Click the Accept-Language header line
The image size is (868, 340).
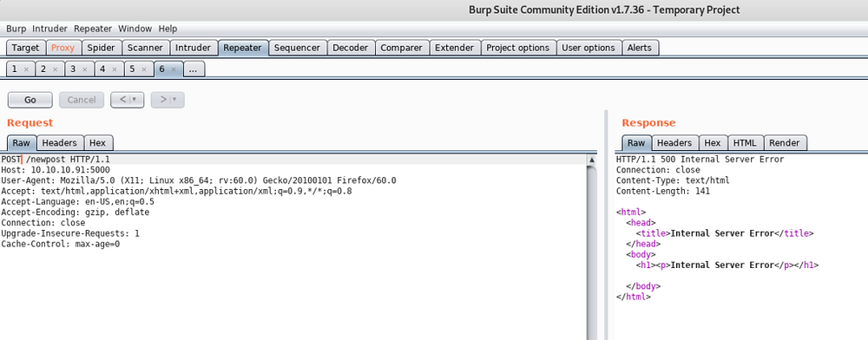(x=77, y=202)
